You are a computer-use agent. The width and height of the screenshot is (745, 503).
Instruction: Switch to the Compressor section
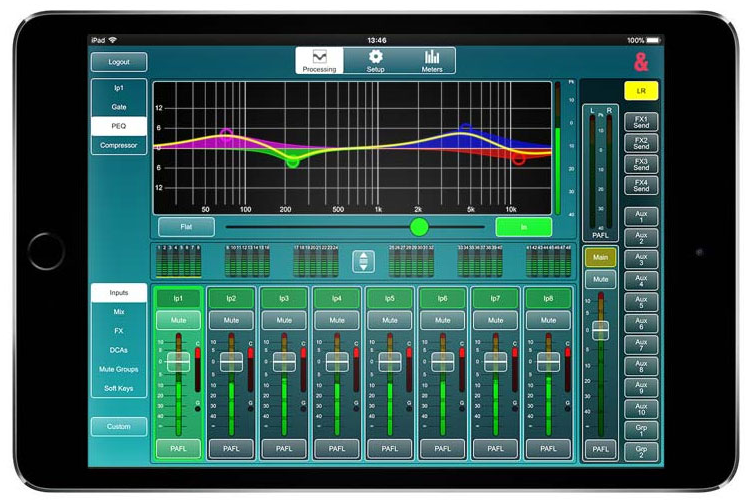pyautogui.click(x=119, y=145)
